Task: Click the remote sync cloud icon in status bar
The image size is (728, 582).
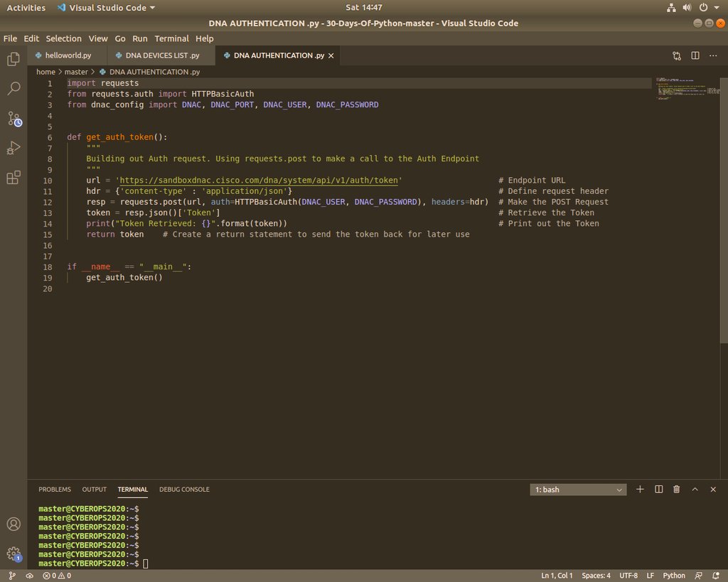Action: pos(29,576)
